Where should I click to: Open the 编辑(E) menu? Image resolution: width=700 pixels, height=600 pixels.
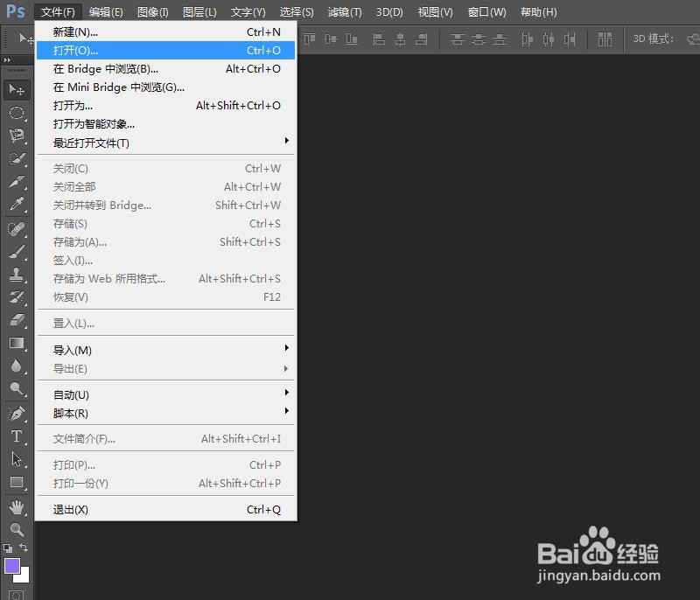pos(106,12)
